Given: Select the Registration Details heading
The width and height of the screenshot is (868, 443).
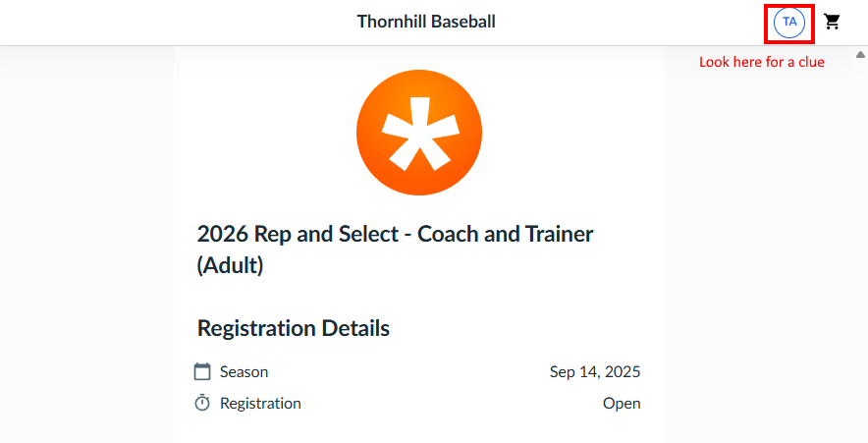Looking at the screenshot, I should pos(294,328).
